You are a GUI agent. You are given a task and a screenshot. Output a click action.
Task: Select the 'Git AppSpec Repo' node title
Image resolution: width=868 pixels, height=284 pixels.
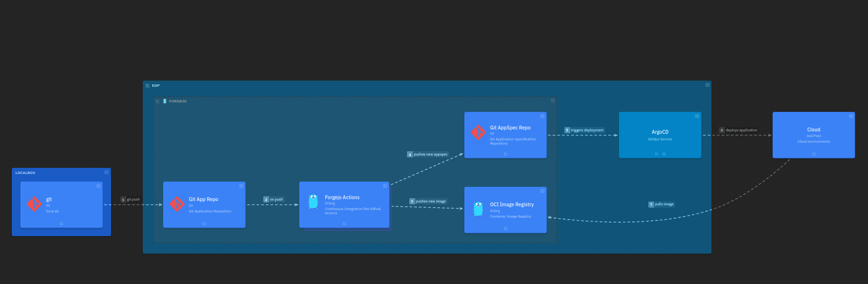pos(510,128)
